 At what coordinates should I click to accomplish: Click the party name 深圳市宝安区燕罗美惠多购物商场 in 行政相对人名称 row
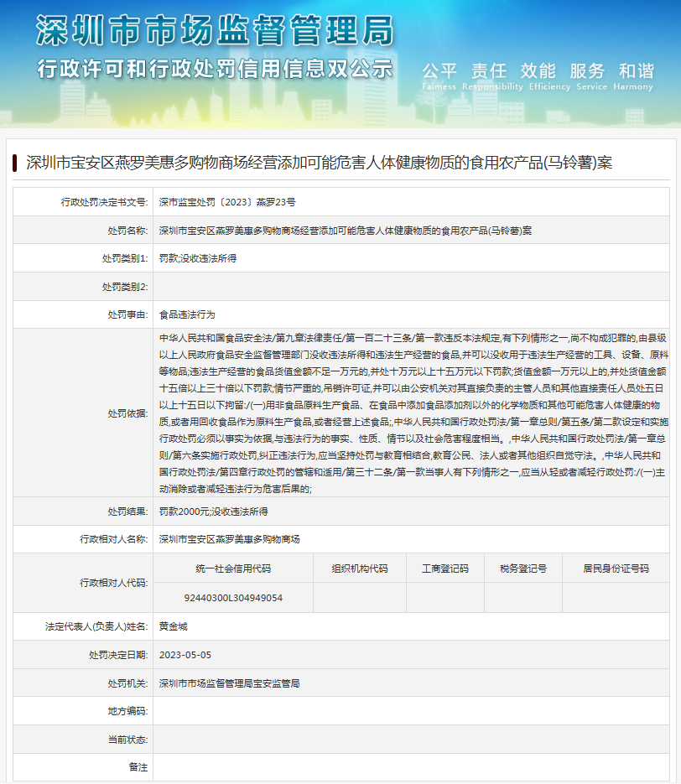(x=230, y=539)
